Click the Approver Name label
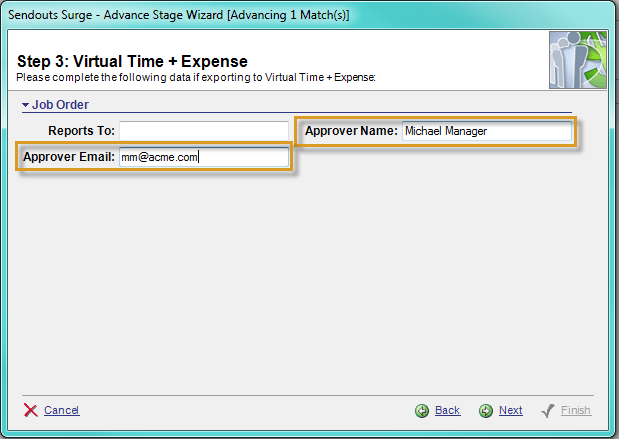The height and width of the screenshot is (439, 619). click(351, 131)
